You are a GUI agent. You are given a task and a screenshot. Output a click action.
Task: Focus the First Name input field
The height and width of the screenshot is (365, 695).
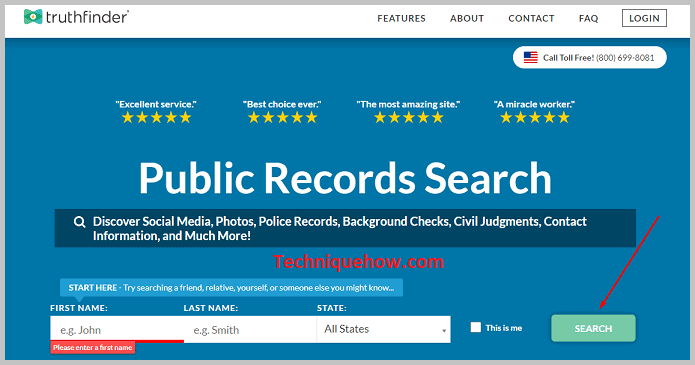point(117,330)
